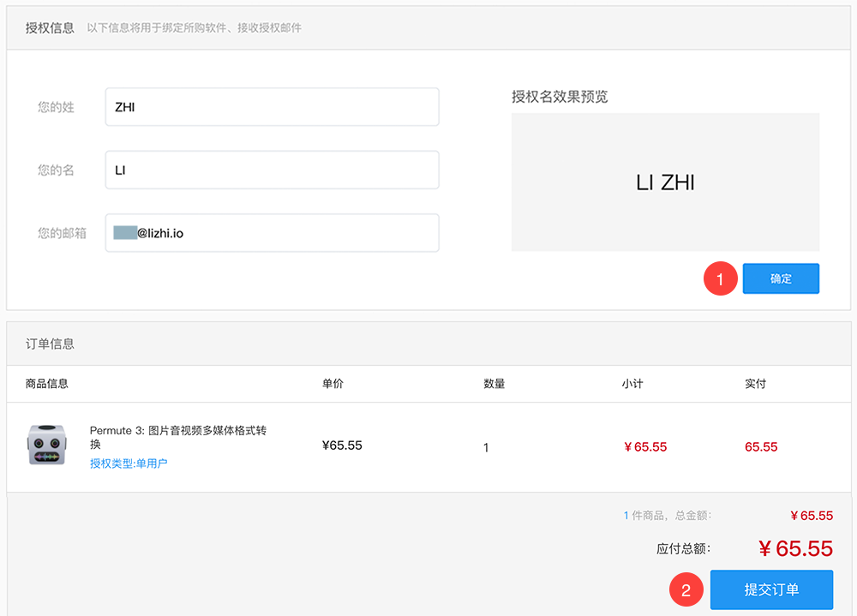Click the 单价 column header
The width and height of the screenshot is (857, 616).
tap(333, 384)
